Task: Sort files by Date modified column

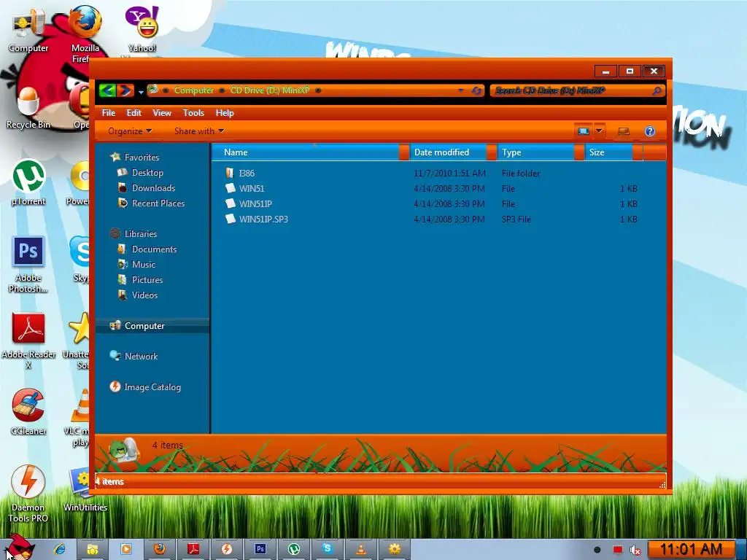Action: 448,152
